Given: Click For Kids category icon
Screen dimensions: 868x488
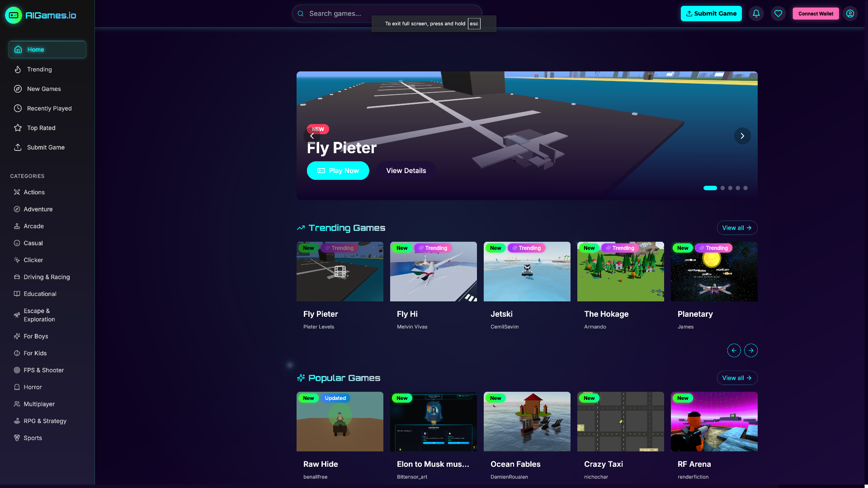Looking at the screenshot, I should coord(17,353).
